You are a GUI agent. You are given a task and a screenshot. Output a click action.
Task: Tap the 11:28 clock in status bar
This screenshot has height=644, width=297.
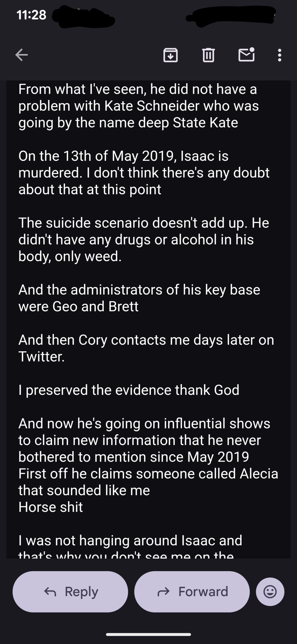(x=32, y=15)
